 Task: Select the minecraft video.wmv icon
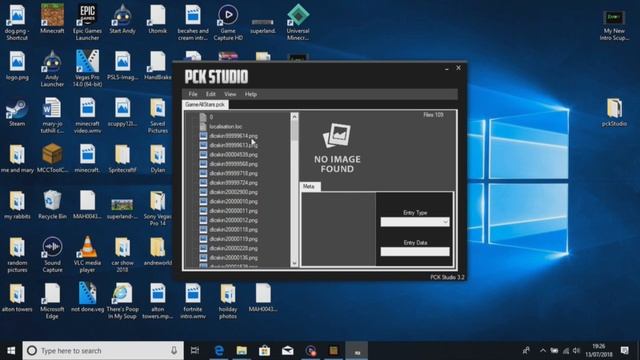87,115
